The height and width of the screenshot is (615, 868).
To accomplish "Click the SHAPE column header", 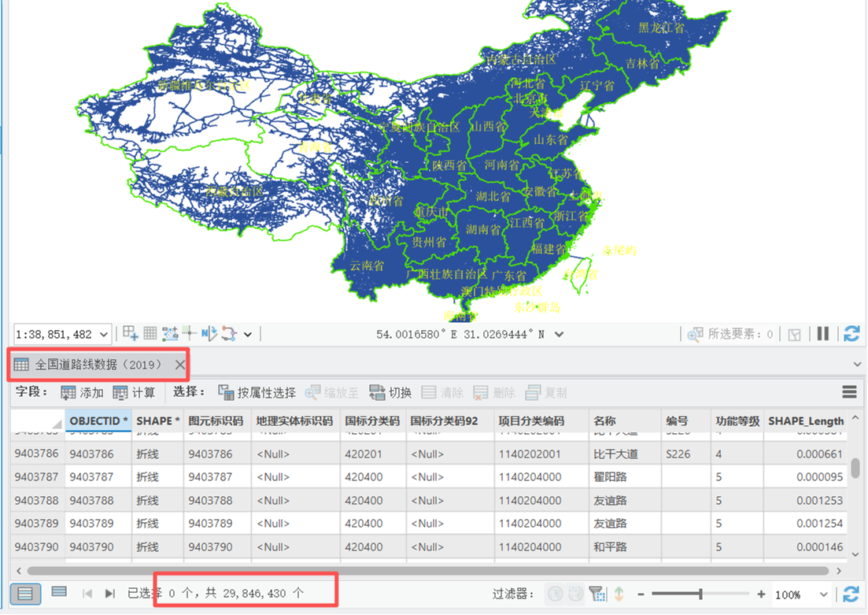I will [x=157, y=421].
